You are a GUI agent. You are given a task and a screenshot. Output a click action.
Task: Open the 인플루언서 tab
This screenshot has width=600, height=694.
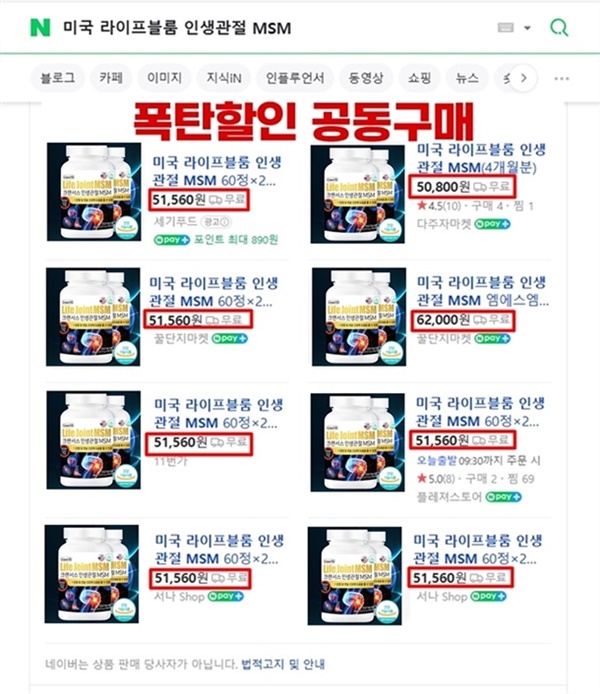[295, 78]
